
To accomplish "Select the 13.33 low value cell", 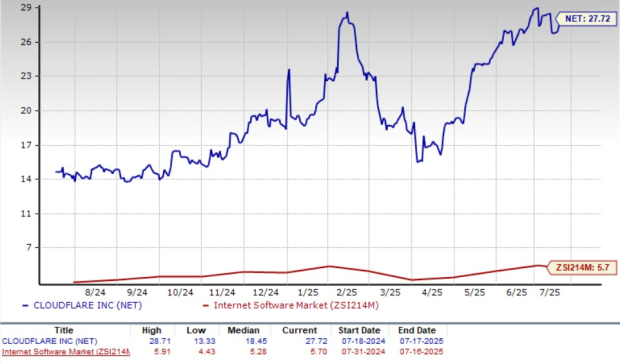I will [x=204, y=341].
